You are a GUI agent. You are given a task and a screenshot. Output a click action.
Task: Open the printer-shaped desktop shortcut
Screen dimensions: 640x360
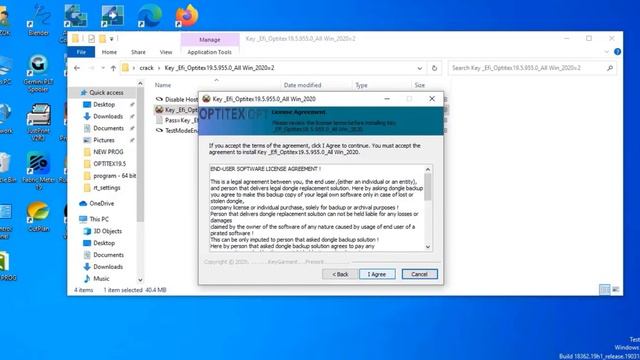click(x=38, y=122)
